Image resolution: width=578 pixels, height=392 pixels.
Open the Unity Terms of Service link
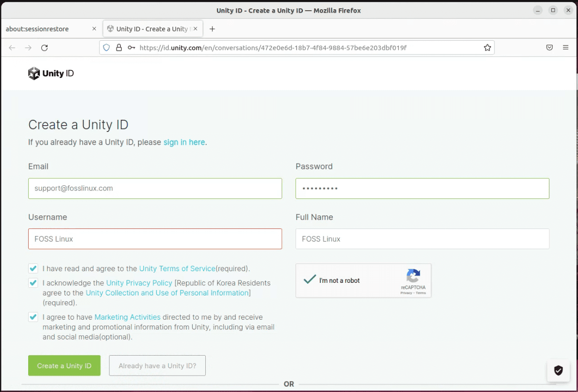[177, 269]
